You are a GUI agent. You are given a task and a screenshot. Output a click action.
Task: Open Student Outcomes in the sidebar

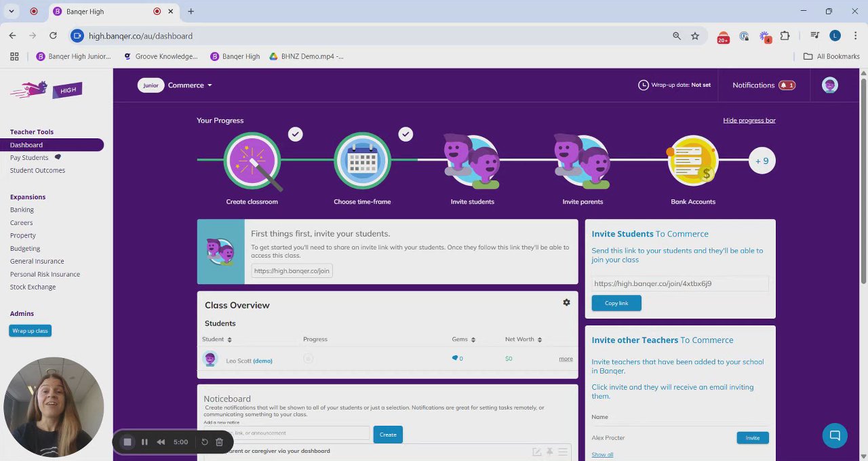pos(37,170)
